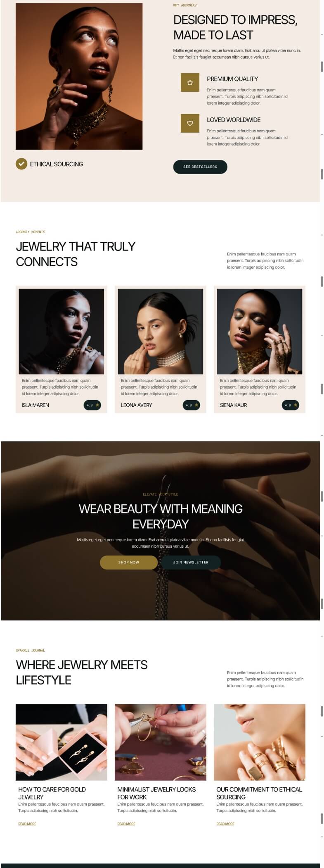Click the earrings gift box blog thumbnail
Image resolution: width=324 pixels, height=868 pixels.
(61, 742)
